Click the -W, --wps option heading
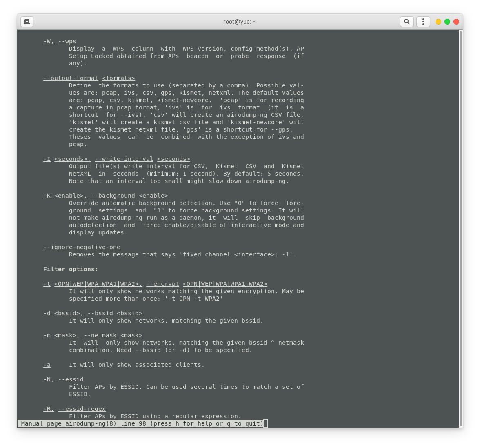Image resolution: width=480 pixels, height=448 pixels. click(60, 41)
